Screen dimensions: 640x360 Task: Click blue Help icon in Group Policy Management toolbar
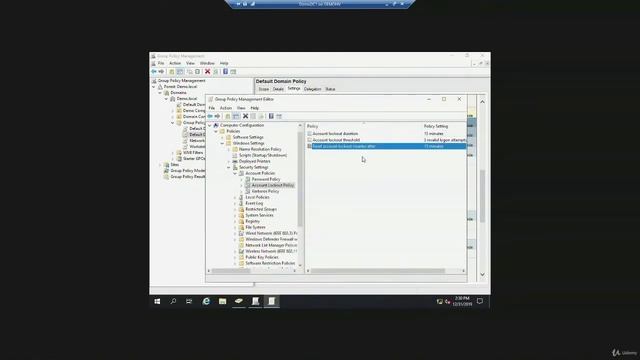tap(225, 72)
